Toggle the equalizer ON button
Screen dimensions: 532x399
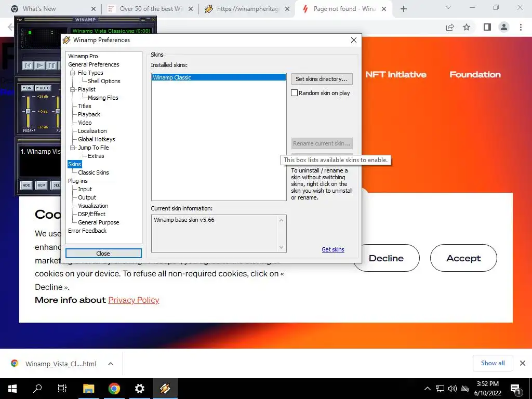27,88
